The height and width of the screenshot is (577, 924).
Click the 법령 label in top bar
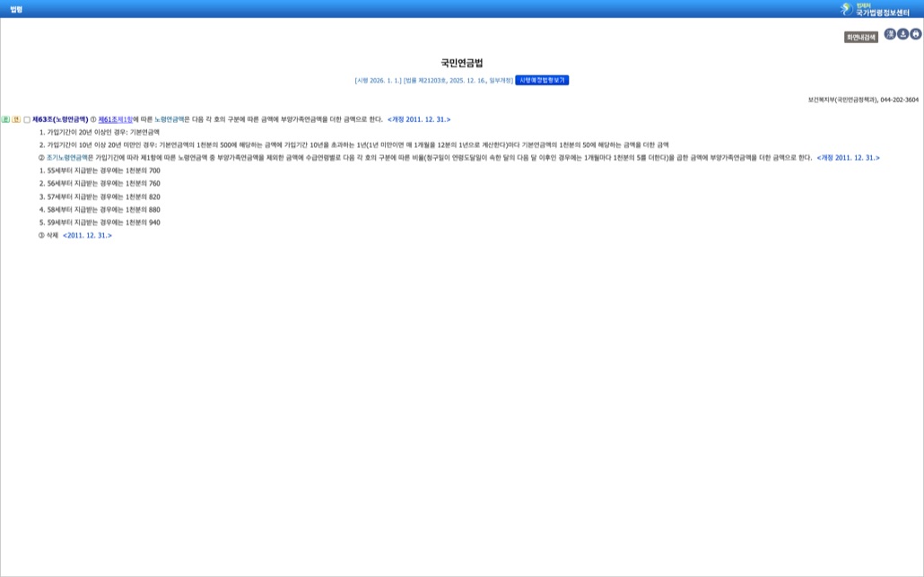click(16, 10)
